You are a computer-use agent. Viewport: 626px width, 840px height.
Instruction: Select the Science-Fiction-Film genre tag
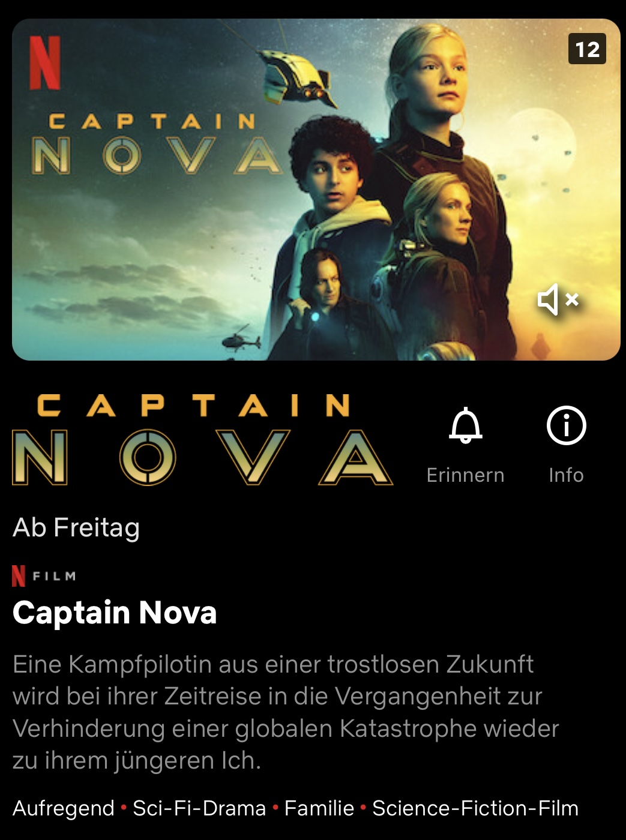[475, 808]
